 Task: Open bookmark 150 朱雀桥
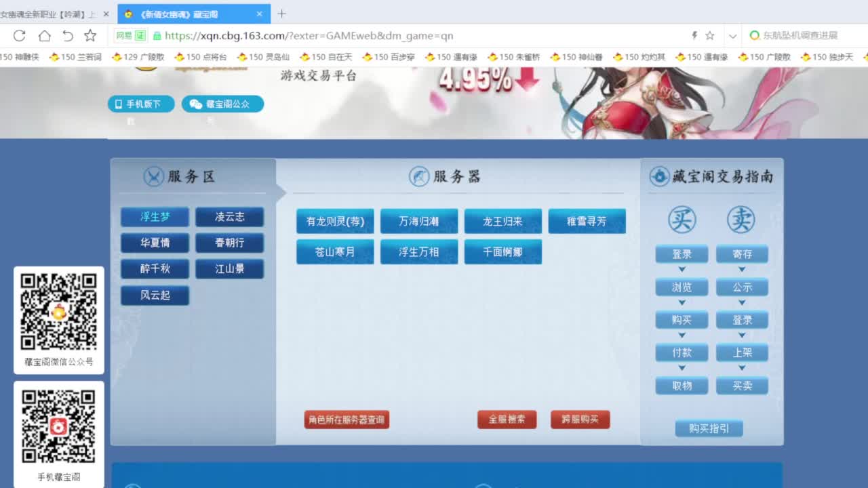coord(514,57)
